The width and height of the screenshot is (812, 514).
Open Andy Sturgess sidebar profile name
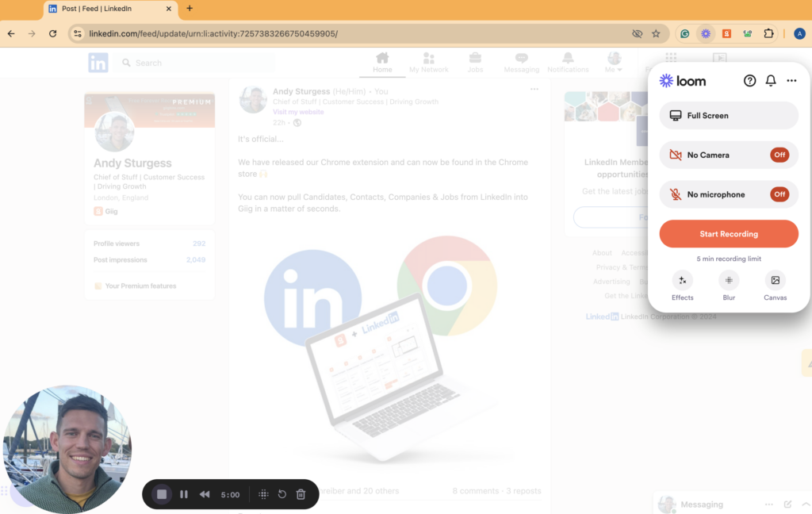click(x=132, y=163)
